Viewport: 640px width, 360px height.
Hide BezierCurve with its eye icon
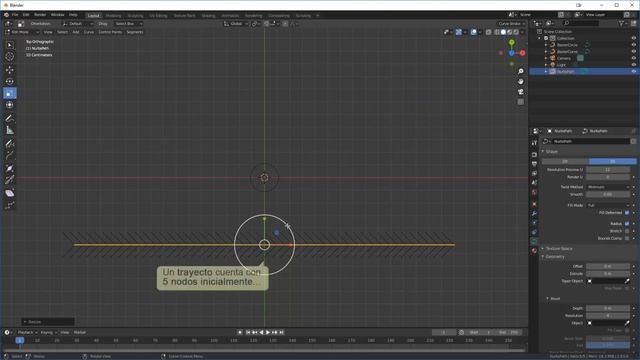[634, 51]
